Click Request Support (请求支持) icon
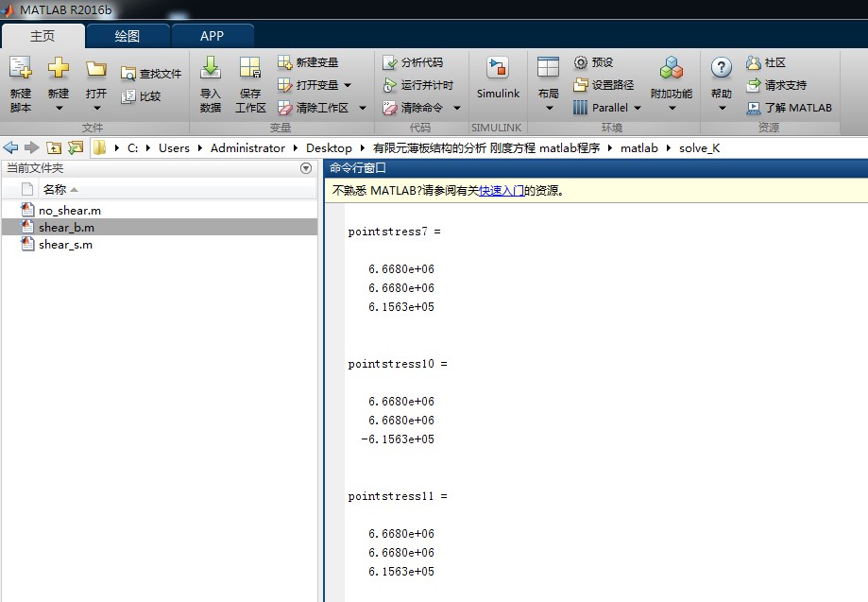Viewport: 868px width, 602px height. [x=754, y=85]
